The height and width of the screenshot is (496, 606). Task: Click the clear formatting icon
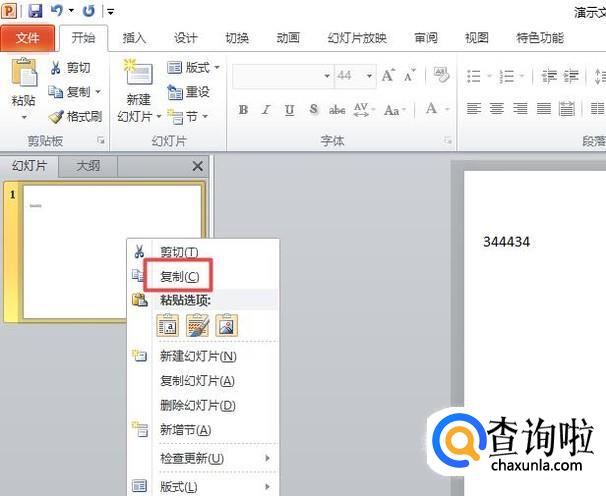click(x=441, y=75)
